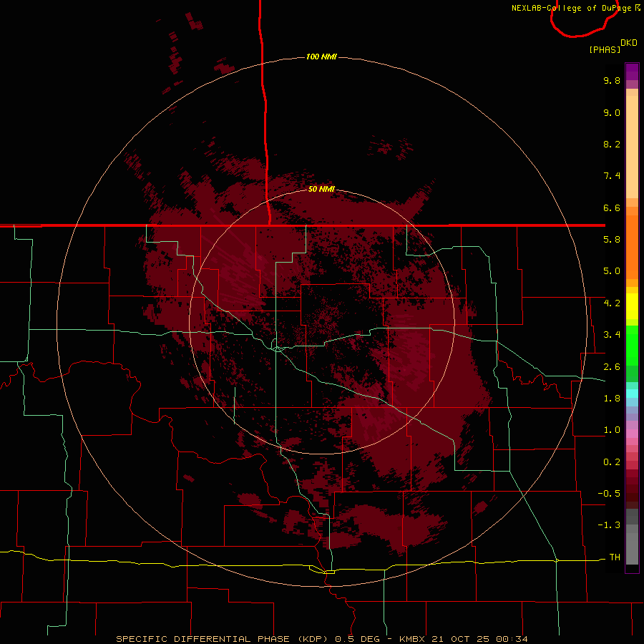Click the 5.8 legend value
Image resolution: width=644 pixels, height=644 pixels.
pos(612,240)
